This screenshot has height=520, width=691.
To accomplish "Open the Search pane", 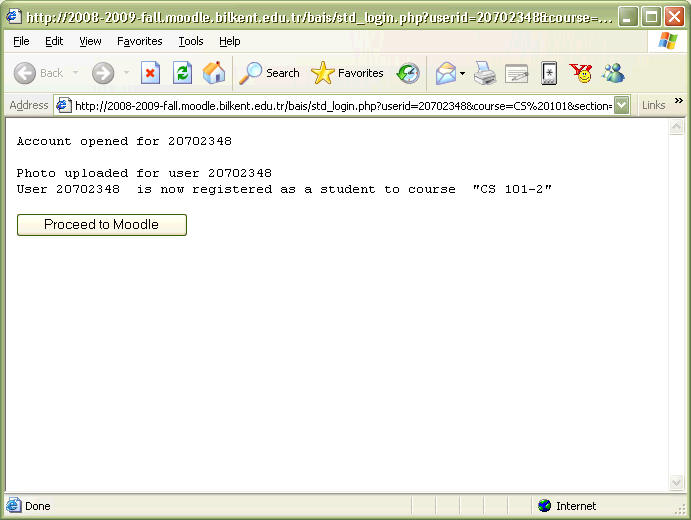I will (x=269, y=73).
